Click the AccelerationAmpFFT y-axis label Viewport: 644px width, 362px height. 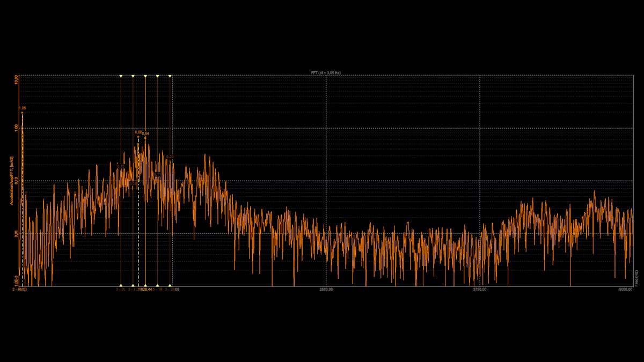point(11,181)
